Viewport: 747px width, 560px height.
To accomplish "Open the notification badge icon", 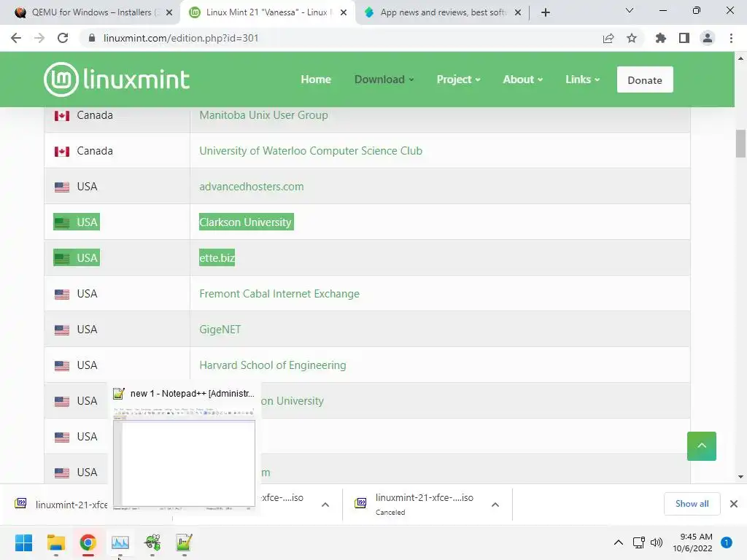I will point(727,542).
